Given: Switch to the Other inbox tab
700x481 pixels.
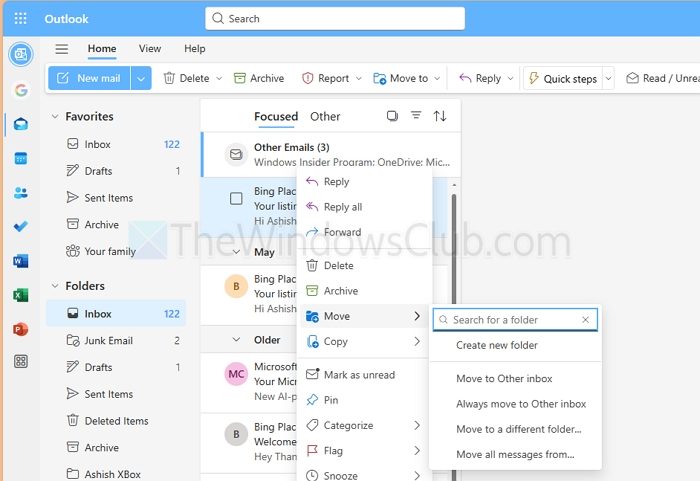Looking at the screenshot, I should [325, 117].
